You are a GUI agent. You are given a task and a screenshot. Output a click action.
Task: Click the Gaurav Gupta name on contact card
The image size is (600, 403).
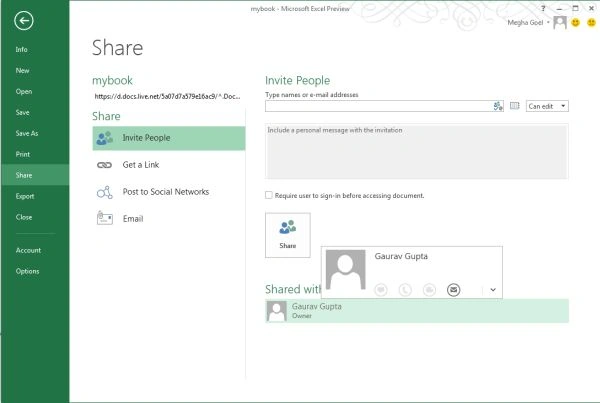(x=401, y=256)
